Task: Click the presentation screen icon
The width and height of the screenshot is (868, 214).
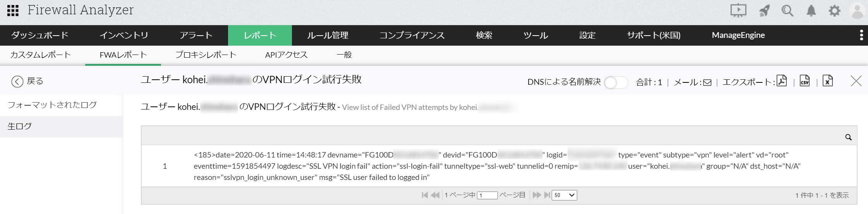Action: click(x=738, y=10)
